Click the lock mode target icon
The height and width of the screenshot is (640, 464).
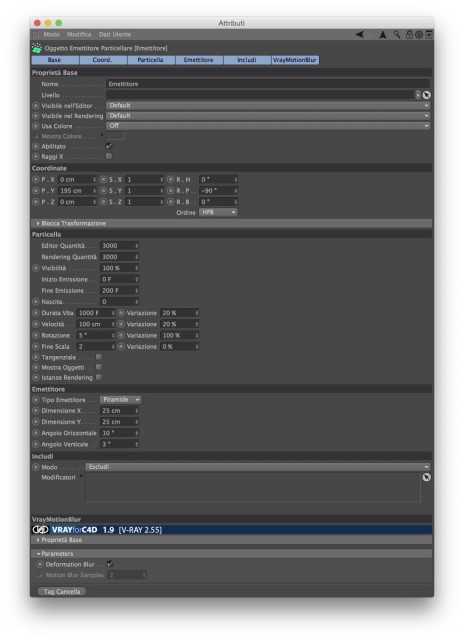pyautogui.click(x=419, y=35)
